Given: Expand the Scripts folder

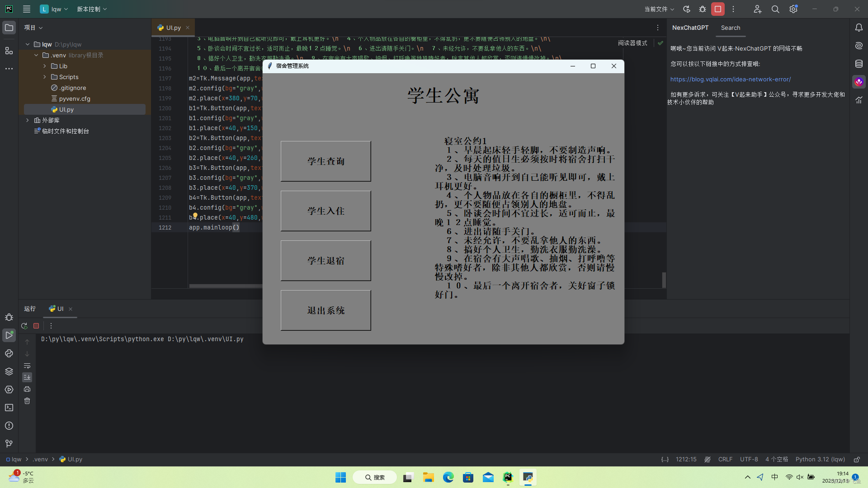Looking at the screenshot, I should tap(45, 77).
